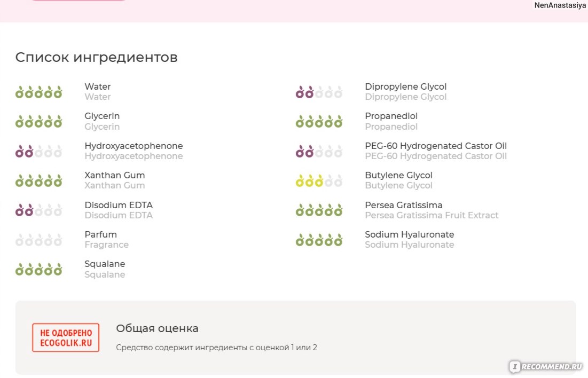Select the Dipropylene Glycol ingredient name

[406, 86]
